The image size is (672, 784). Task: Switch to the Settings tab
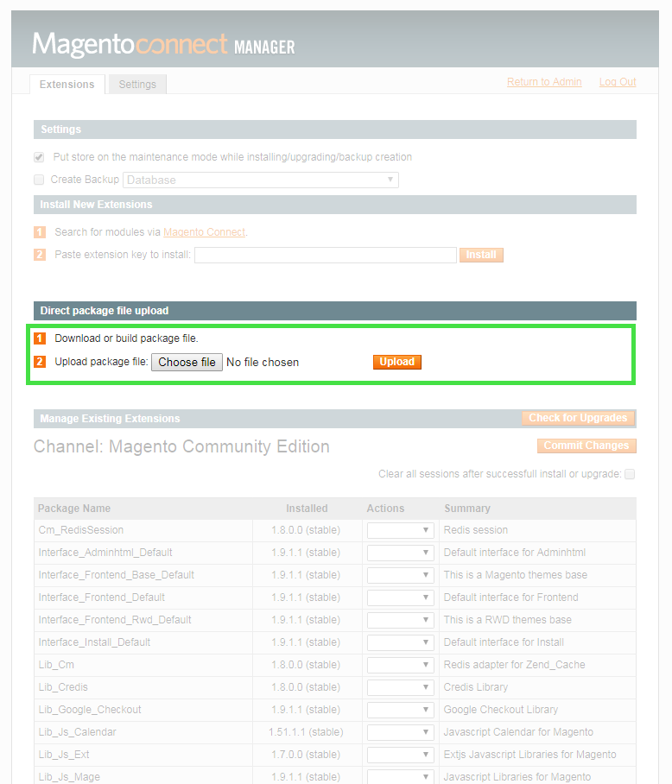137,84
